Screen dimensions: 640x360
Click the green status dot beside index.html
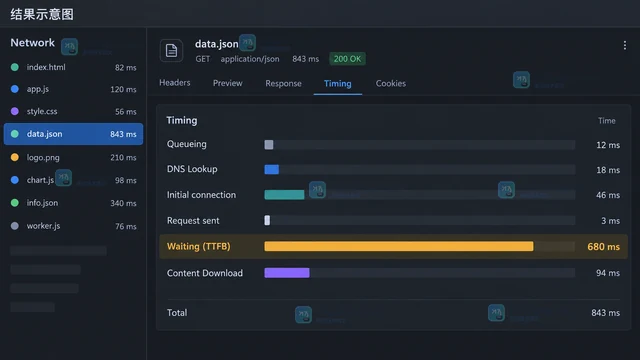pos(15,67)
